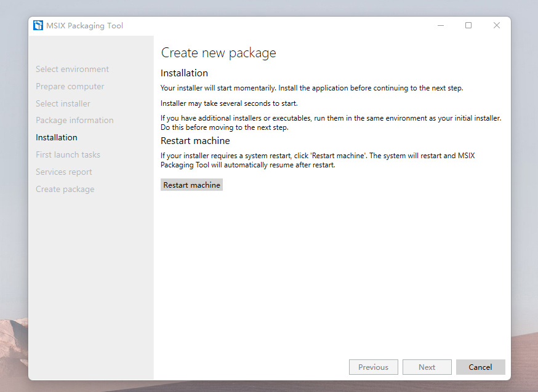Switch to the Services report step
This screenshot has width=538, height=392.
[64, 172]
